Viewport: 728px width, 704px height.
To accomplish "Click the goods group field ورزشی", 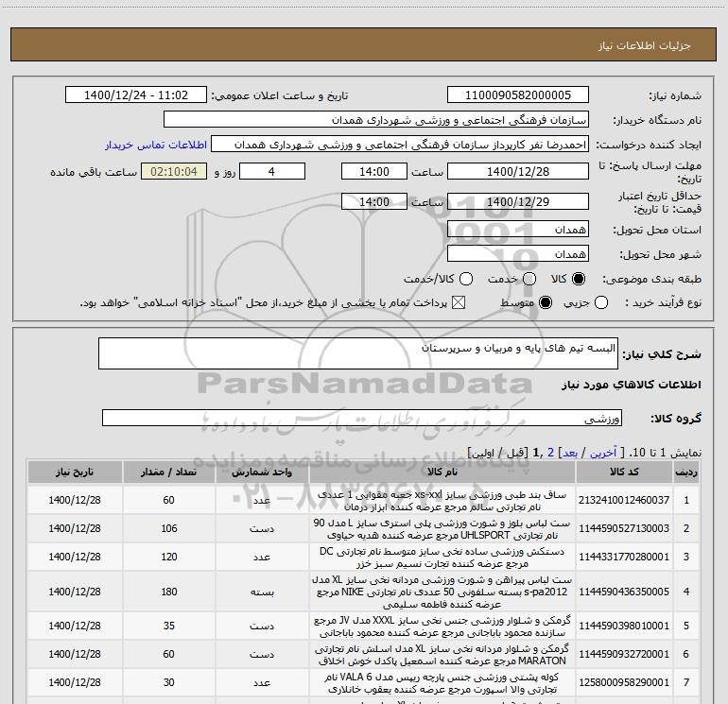I will tap(362, 418).
